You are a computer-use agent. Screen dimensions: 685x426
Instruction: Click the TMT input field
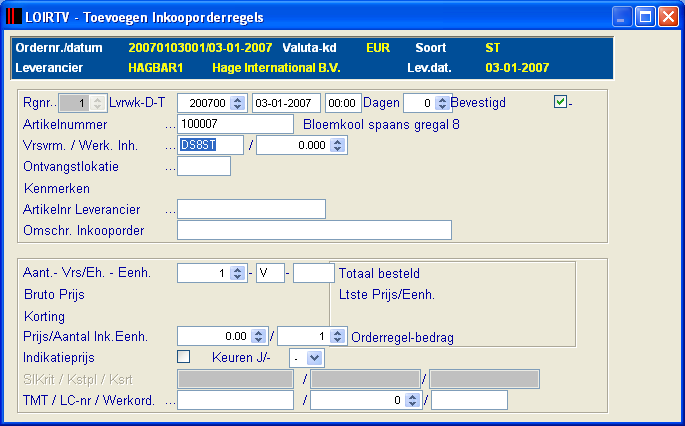click(x=235, y=400)
